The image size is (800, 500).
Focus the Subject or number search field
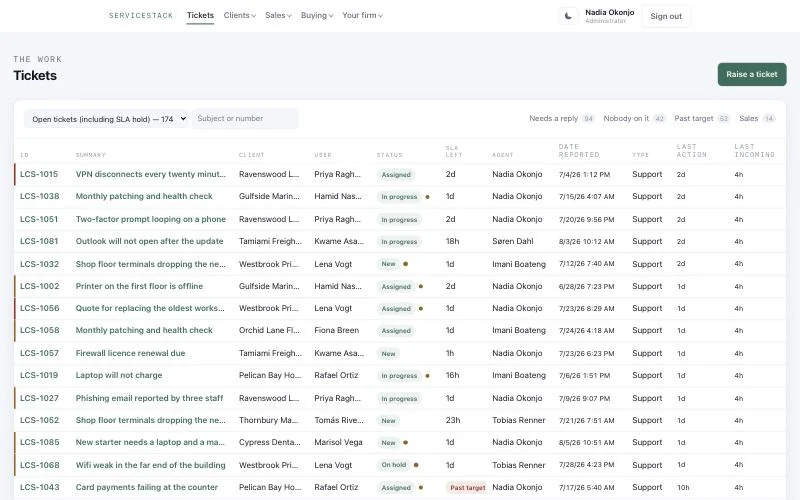pyautogui.click(x=245, y=118)
